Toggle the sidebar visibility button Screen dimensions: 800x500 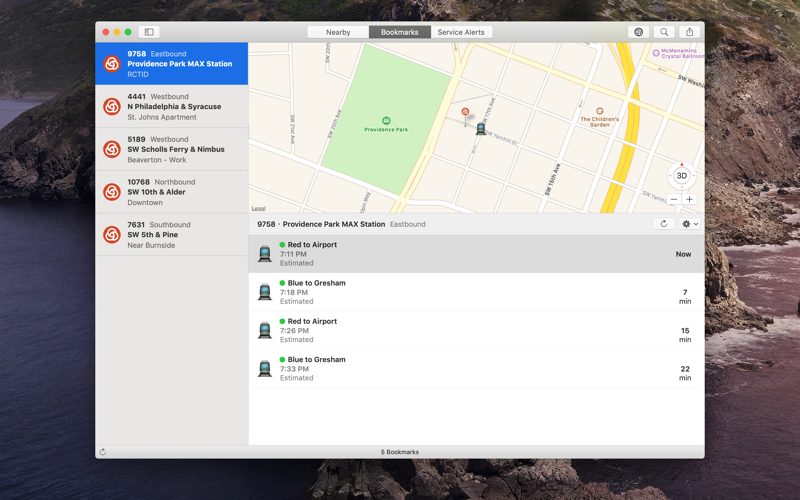(149, 32)
